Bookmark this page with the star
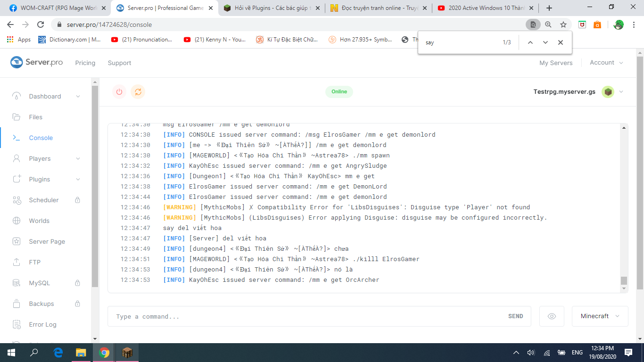Image resolution: width=644 pixels, height=362 pixels. coord(563,25)
